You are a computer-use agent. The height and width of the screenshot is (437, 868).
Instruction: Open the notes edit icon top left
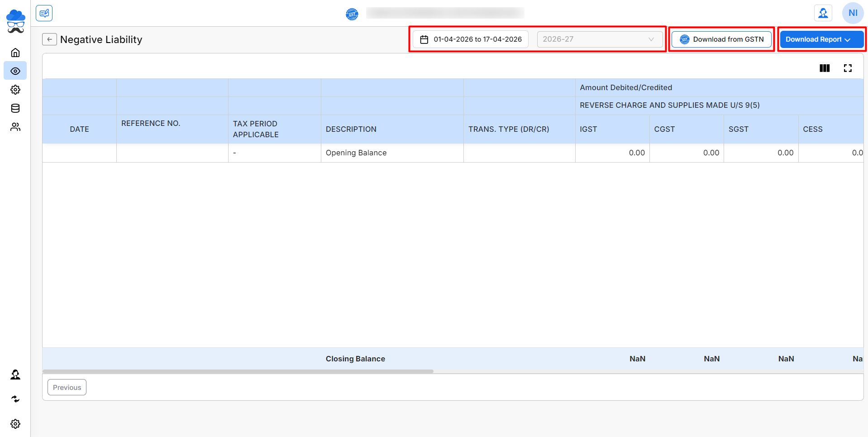point(44,13)
